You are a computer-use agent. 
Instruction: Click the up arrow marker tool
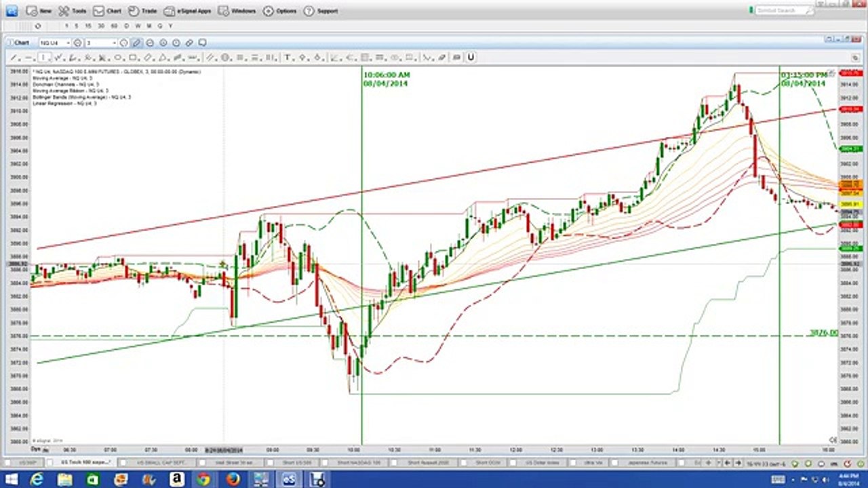(x=302, y=58)
